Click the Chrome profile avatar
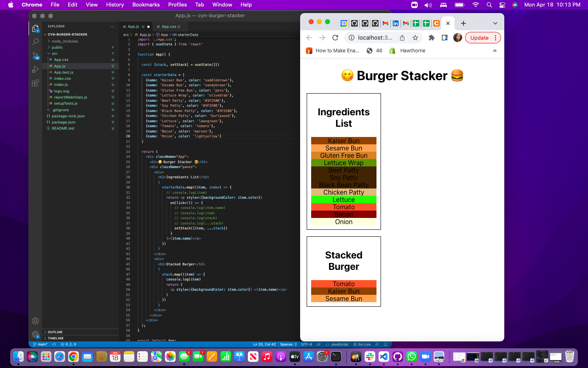The height and width of the screenshot is (368, 588). pyautogui.click(x=458, y=38)
